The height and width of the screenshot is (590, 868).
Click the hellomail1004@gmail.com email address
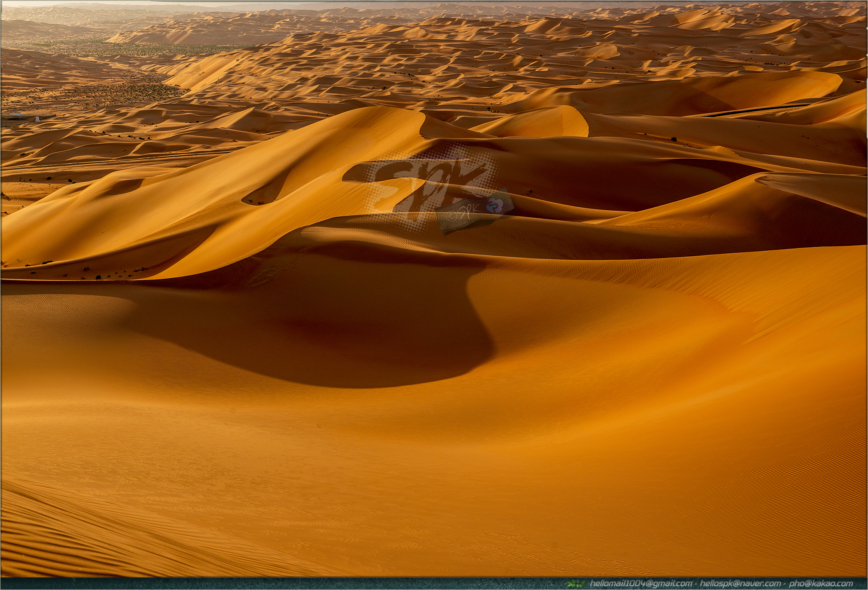click(x=641, y=584)
